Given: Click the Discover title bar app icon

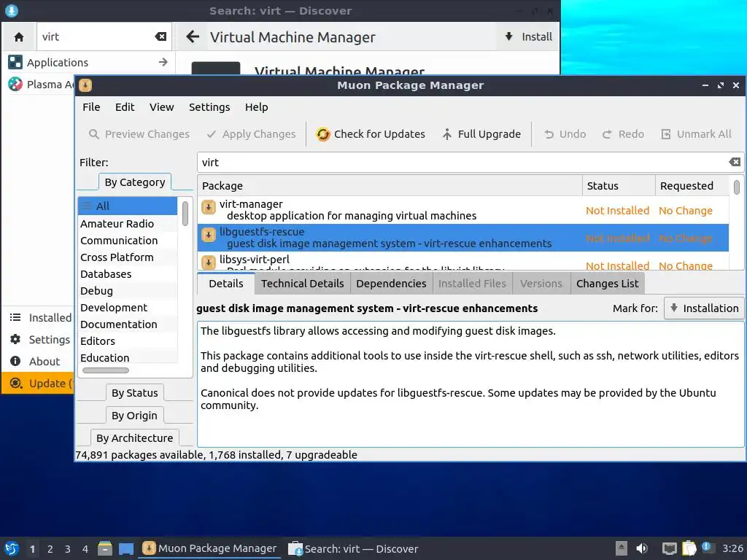Looking at the screenshot, I should click(12, 10).
